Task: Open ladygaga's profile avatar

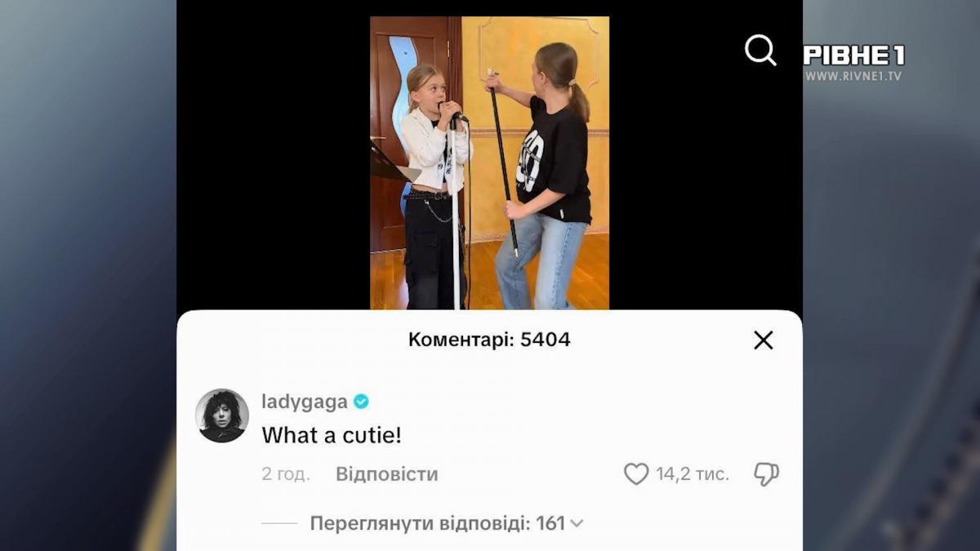Action: point(222,415)
